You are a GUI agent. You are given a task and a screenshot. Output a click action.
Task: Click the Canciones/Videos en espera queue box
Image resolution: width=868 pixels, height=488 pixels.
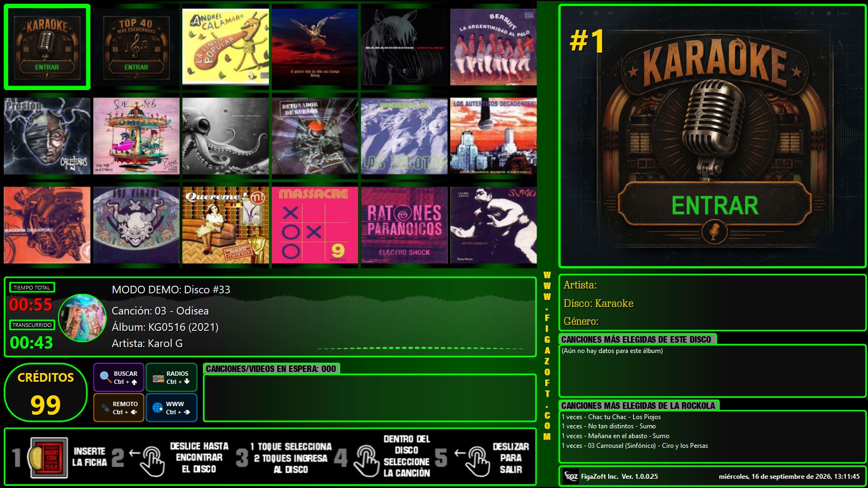point(370,397)
